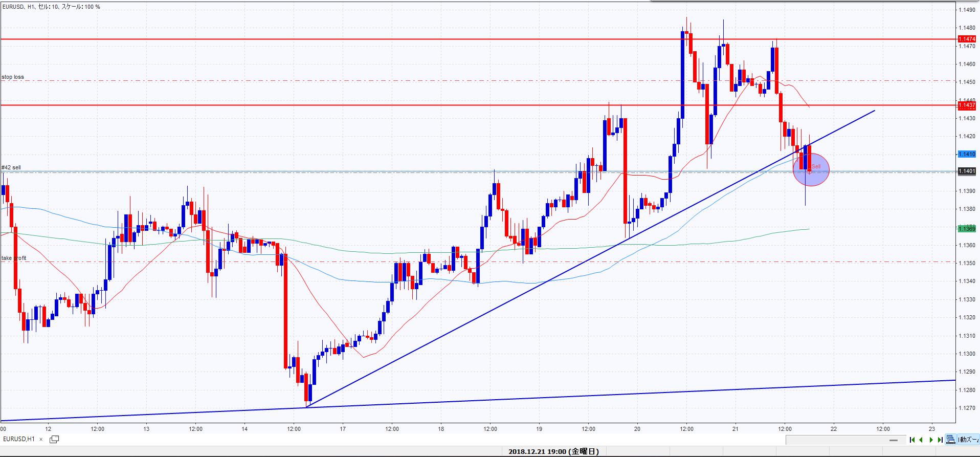This screenshot has width=980, height=457.
Task: Select the Sell marker inside the circle
Action: coord(815,167)
